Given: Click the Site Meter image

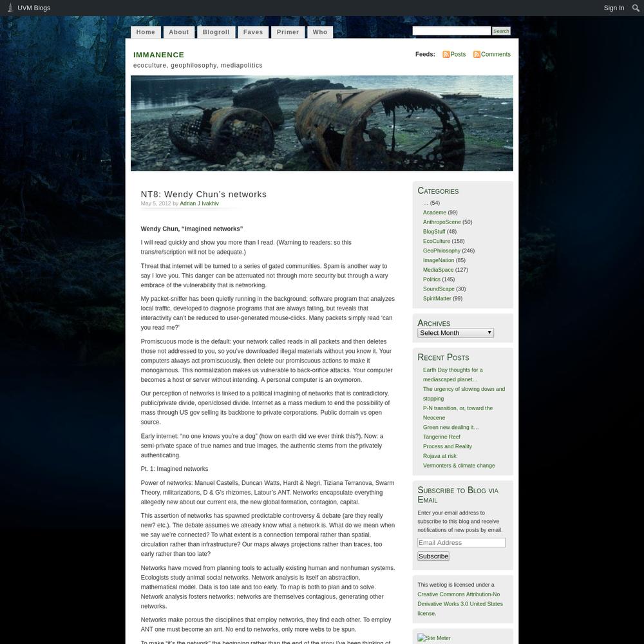Looking at the screenshot, I should click(434, 638).
